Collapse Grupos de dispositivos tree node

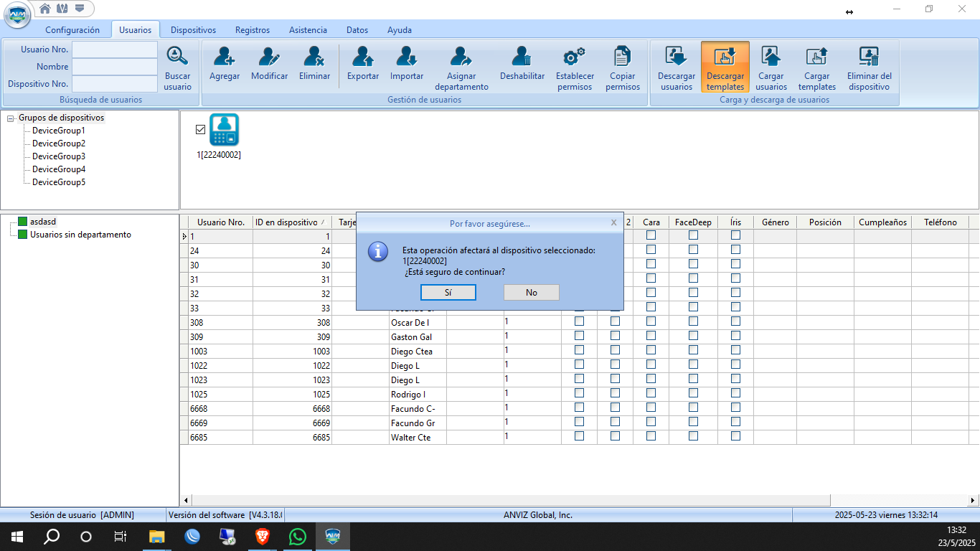point(11,118)
